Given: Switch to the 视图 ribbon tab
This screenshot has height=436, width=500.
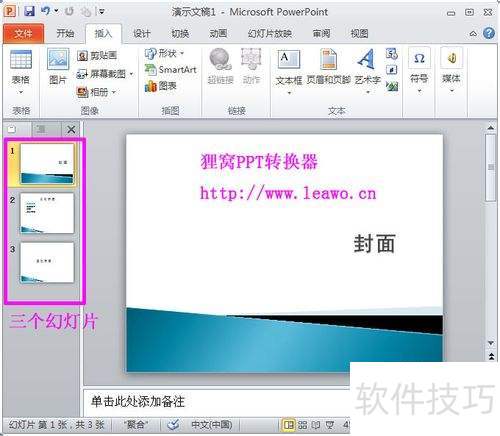Looking at the screenshot, I should click(359, 33).
